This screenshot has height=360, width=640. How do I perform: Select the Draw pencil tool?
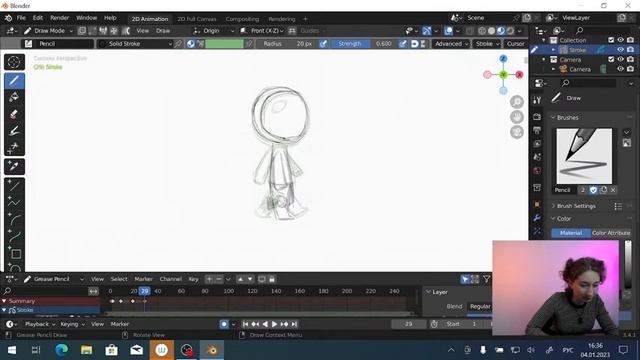tap(14, 80)
